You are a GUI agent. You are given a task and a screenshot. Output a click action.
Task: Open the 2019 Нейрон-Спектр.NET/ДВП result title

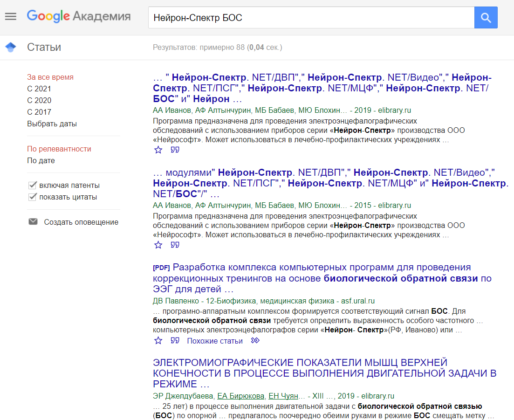click(322, 88)
